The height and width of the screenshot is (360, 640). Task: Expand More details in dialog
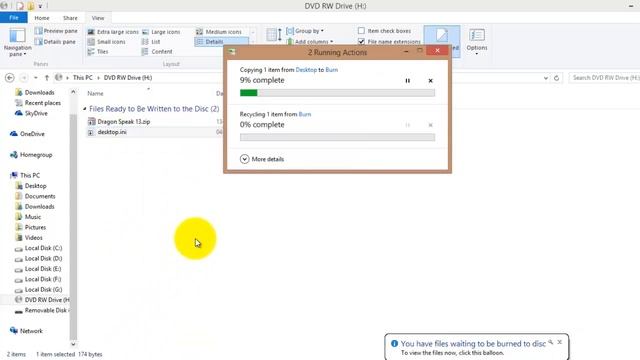tap(262, 159)
